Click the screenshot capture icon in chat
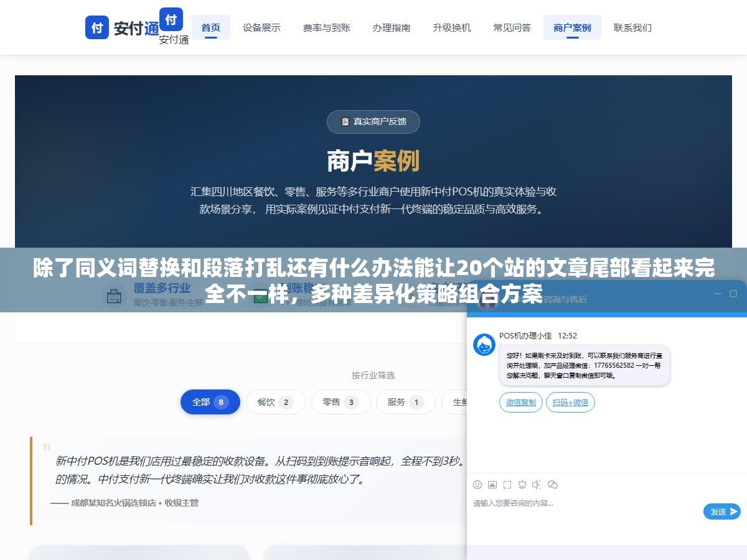747x560 pixels. tap(507, 485)
